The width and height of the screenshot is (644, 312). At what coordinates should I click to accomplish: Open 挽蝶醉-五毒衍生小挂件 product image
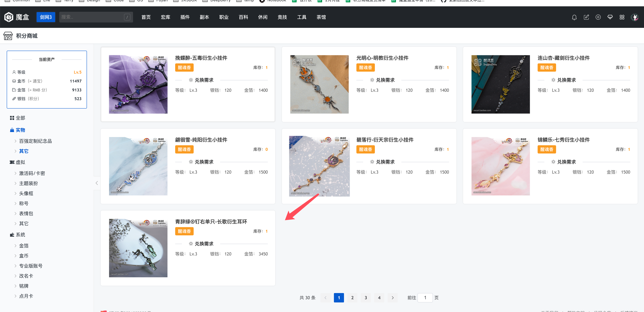pos(138,84)
